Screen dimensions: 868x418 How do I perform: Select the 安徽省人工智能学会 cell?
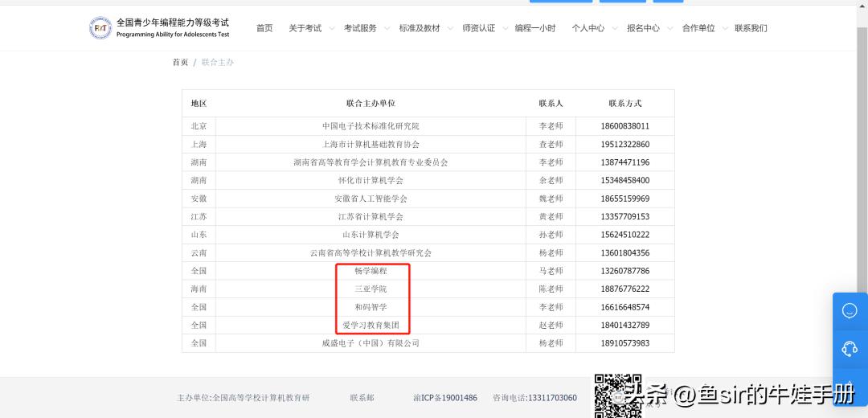[x=371, y=199]
